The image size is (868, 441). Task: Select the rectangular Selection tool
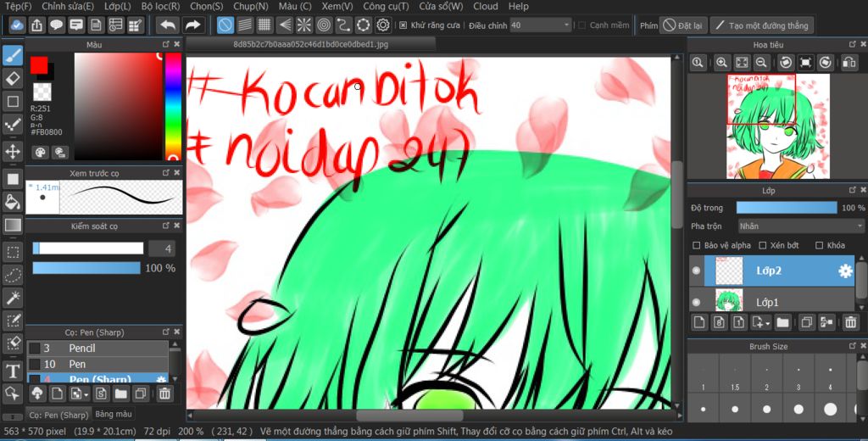tap(13, 254)
